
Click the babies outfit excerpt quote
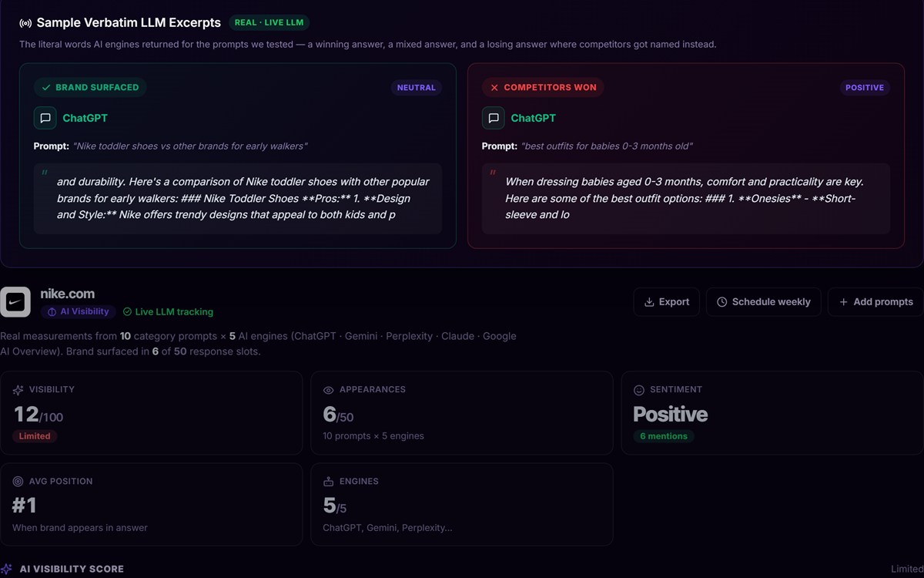pyautogui.click(x=686, y=198)
